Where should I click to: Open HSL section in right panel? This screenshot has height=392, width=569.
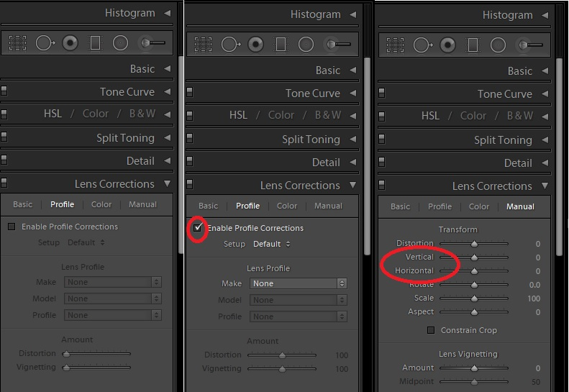pyautogui.click(x=430, y=116)
